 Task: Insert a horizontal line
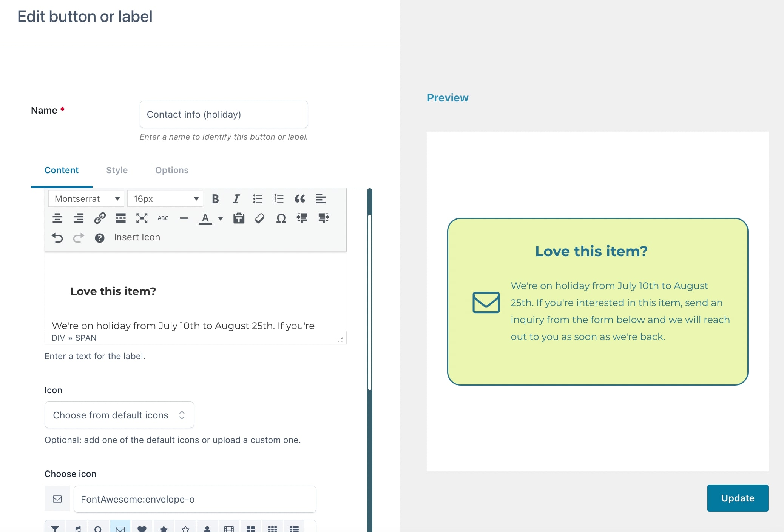click(184, 218)
